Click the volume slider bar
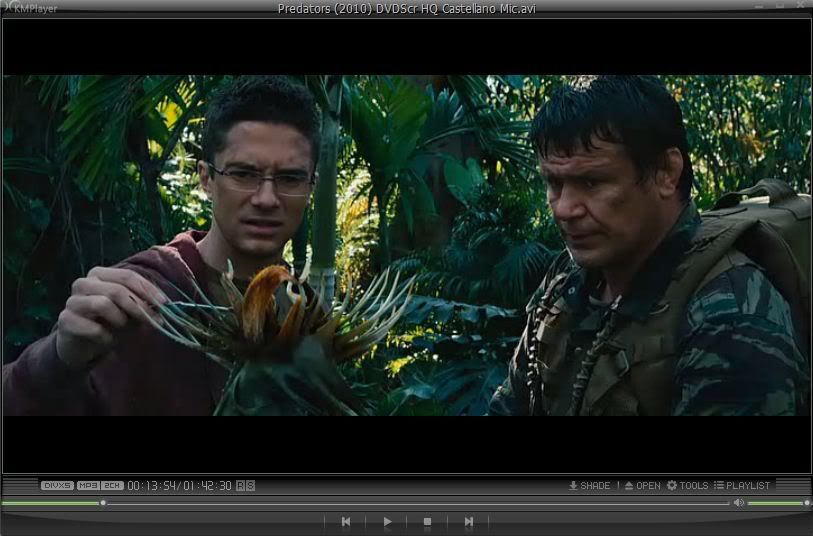The height and width of the screenshot is (536, 813). 777,503
